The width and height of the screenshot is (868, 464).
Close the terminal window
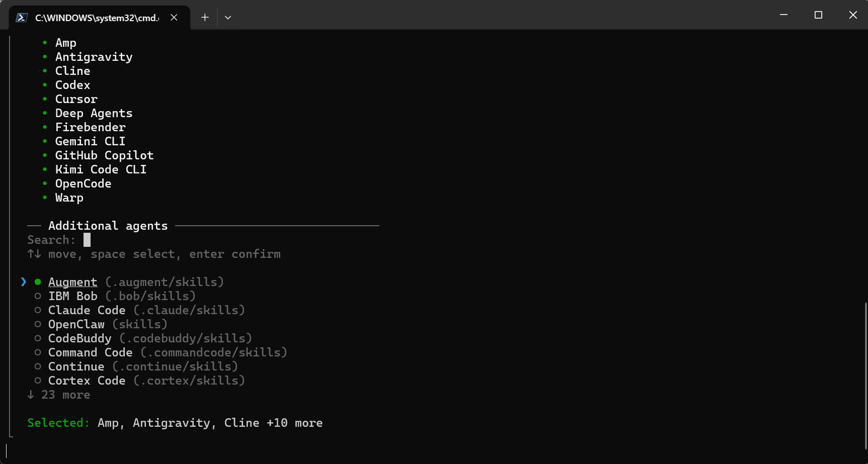[x=853, y=15]
